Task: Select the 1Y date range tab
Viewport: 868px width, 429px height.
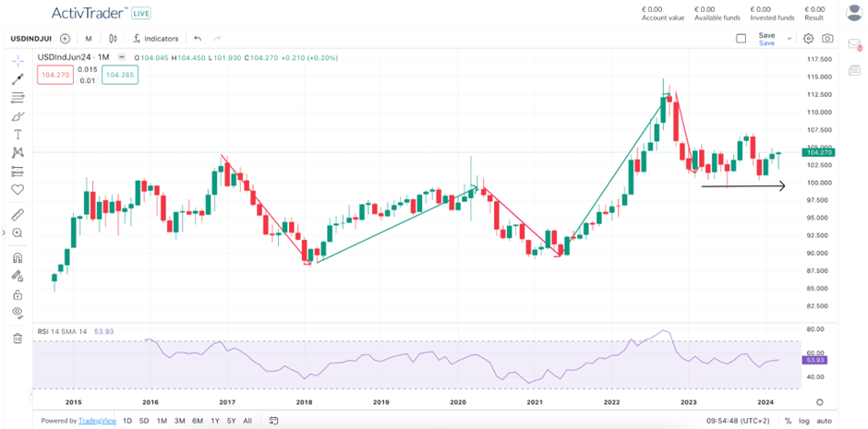Action: (215, 421)
